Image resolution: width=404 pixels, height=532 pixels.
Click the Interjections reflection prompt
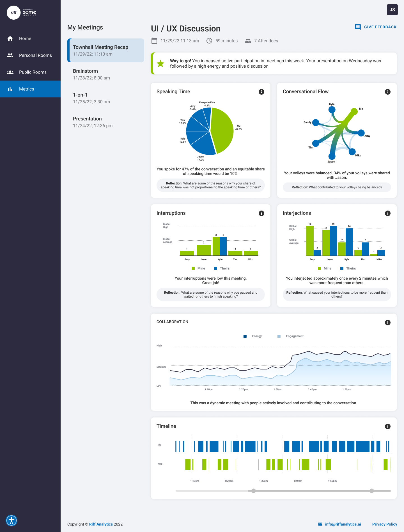(337, 294)
